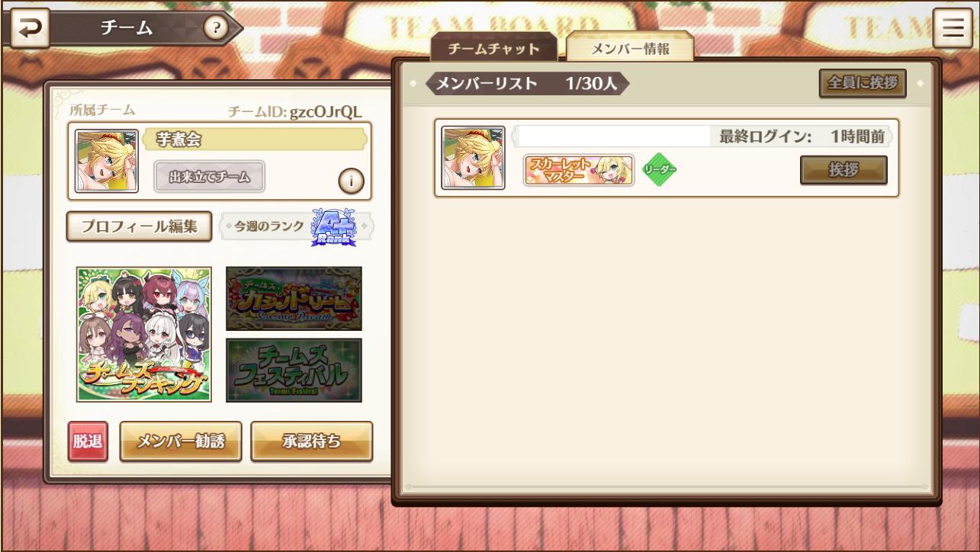Switch to the チームチャット tab
This screenshot has height=552, width=980.
[x=493, y=50]
